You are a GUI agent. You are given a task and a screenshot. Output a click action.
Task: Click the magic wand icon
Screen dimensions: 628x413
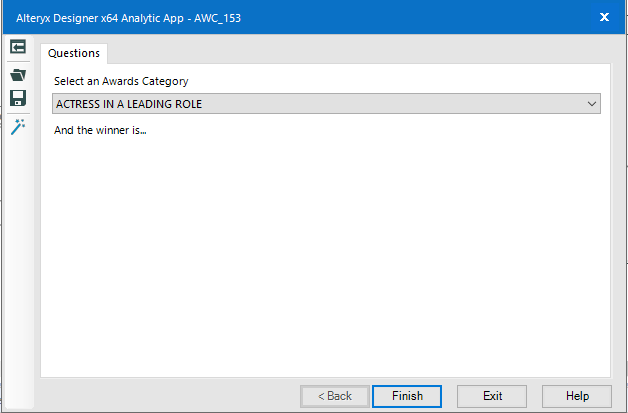coord(18,125)
